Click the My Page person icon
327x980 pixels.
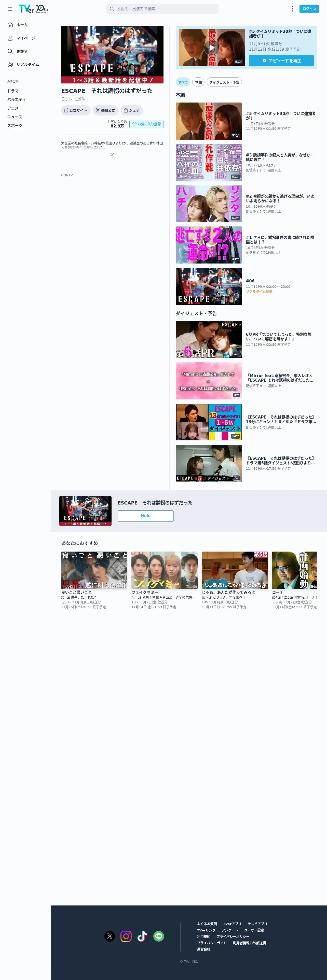tap(10, 38)
